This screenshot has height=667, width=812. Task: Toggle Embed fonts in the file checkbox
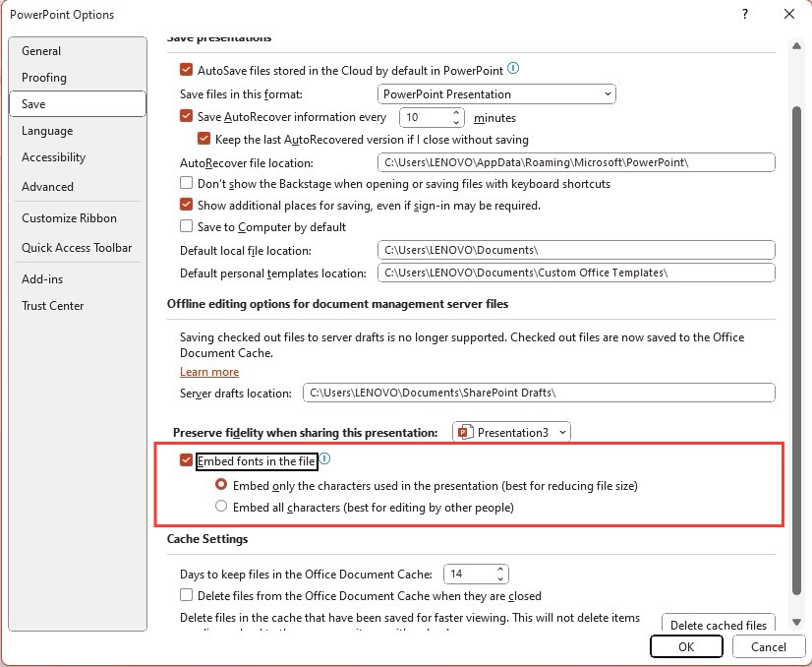[x=186, y=460]
